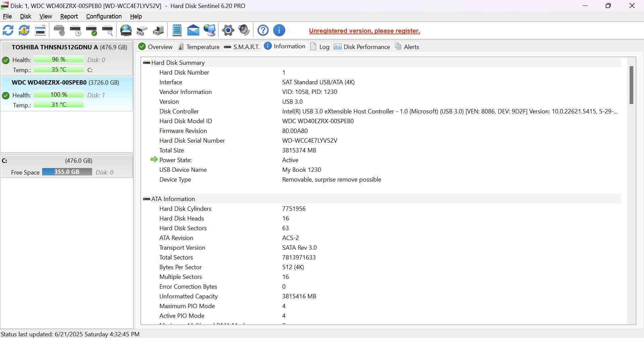Image resolution: width=644 pixels, height=338 pixels.
Task: Click the computer tower with drives icon
Action: coord(158,31)
